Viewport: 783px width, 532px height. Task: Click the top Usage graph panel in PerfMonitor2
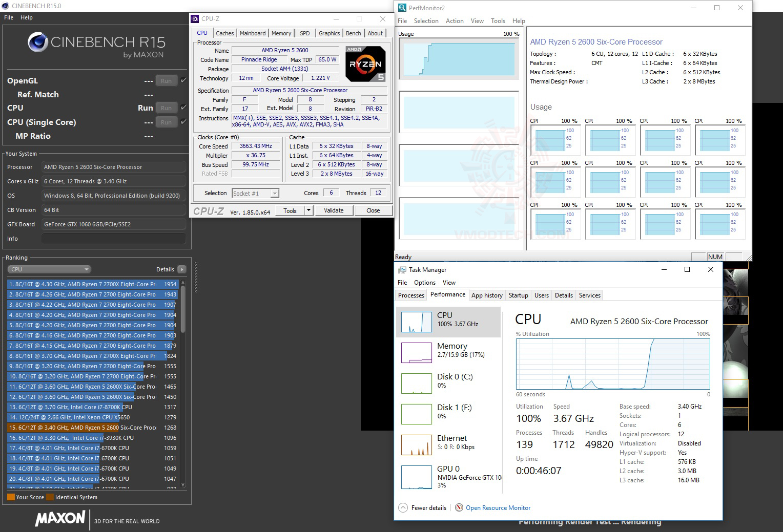[459, 59]
